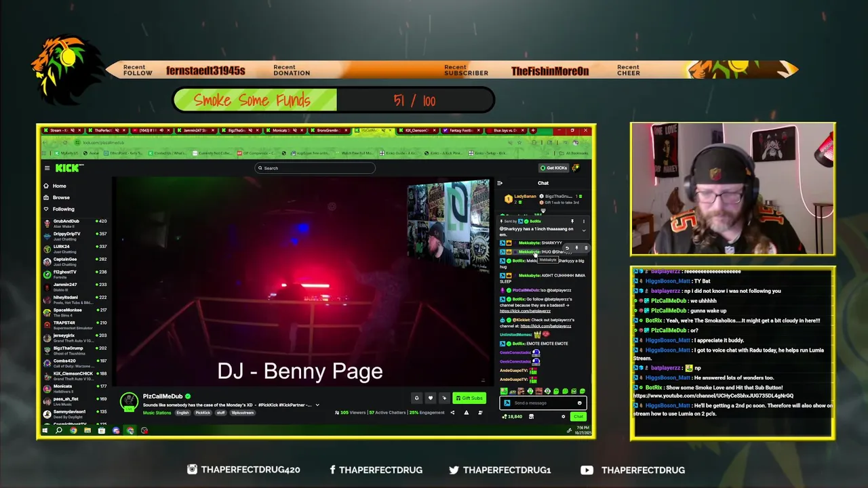Open KiX_ClemsonCHICK channel in sidebar
The image size is (868, 488).
75,375
